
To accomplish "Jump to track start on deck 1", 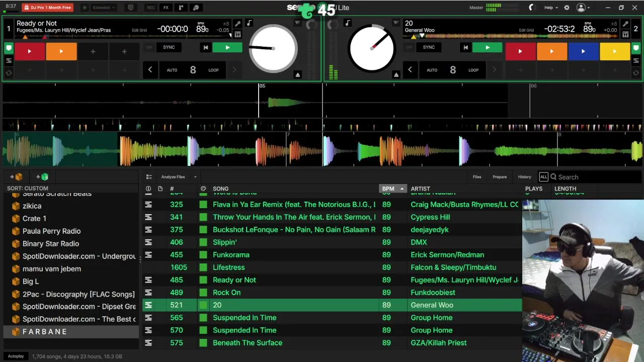I will (205, 47).
